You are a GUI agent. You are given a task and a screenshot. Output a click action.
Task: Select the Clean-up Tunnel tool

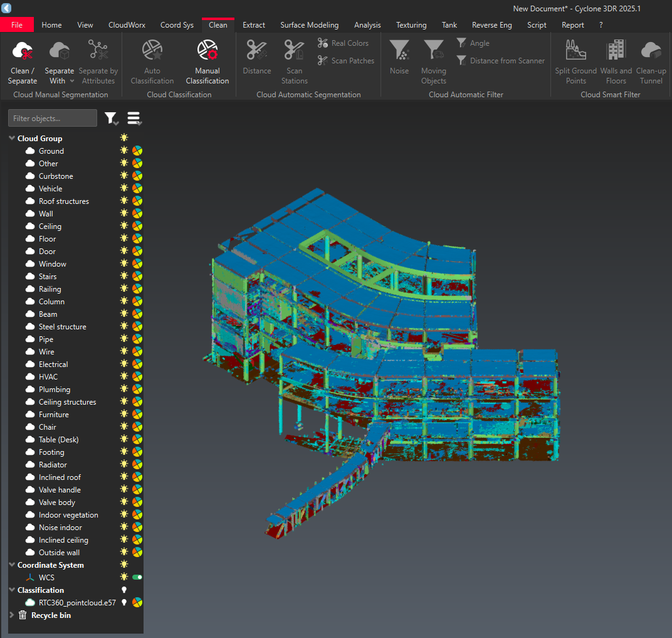coord(651,51)
